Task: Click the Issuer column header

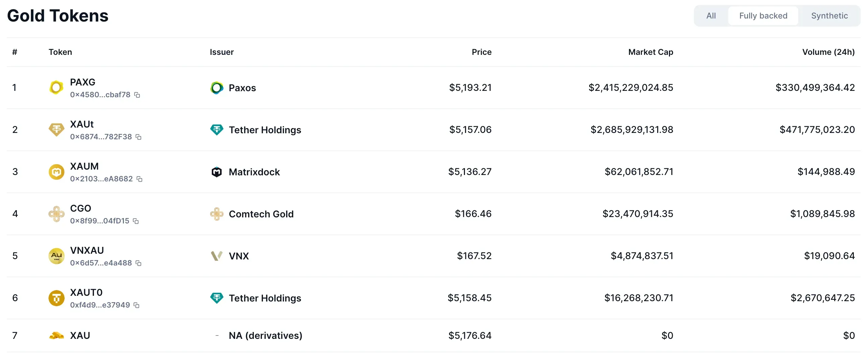Action: 222,52
